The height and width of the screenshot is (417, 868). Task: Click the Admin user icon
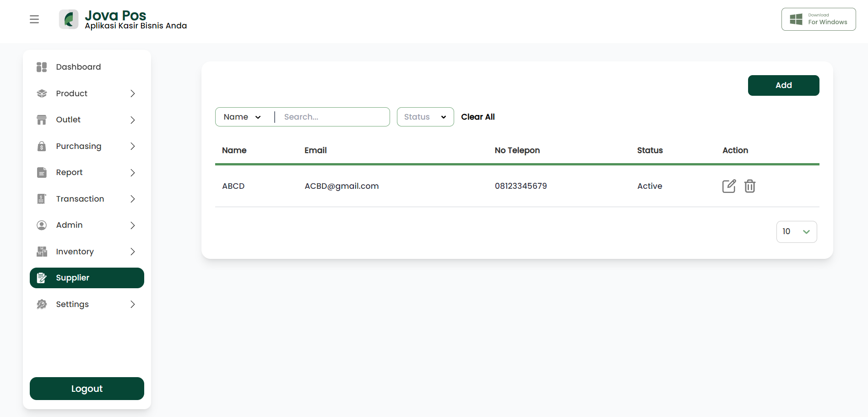[42, 225]
